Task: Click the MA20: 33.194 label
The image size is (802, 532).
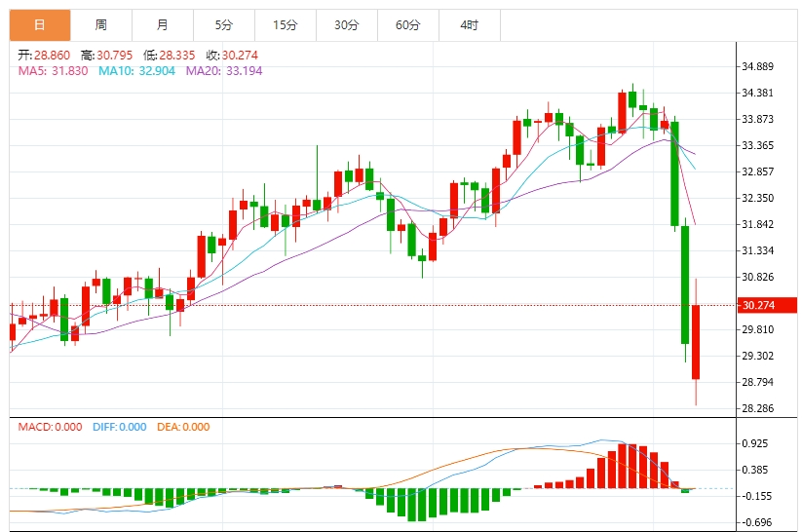Action: pos(224,71)
